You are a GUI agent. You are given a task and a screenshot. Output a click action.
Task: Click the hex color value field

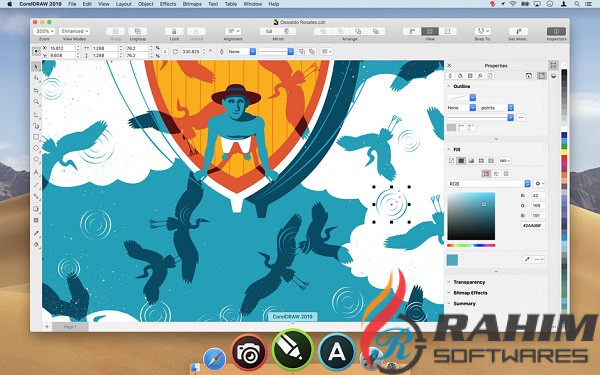[x=533, y=226]
